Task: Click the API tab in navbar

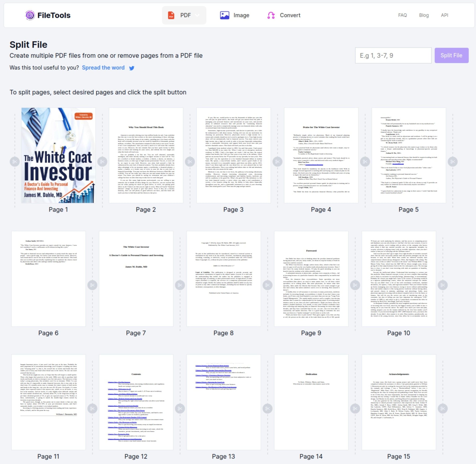Action: tap(444, 15)
